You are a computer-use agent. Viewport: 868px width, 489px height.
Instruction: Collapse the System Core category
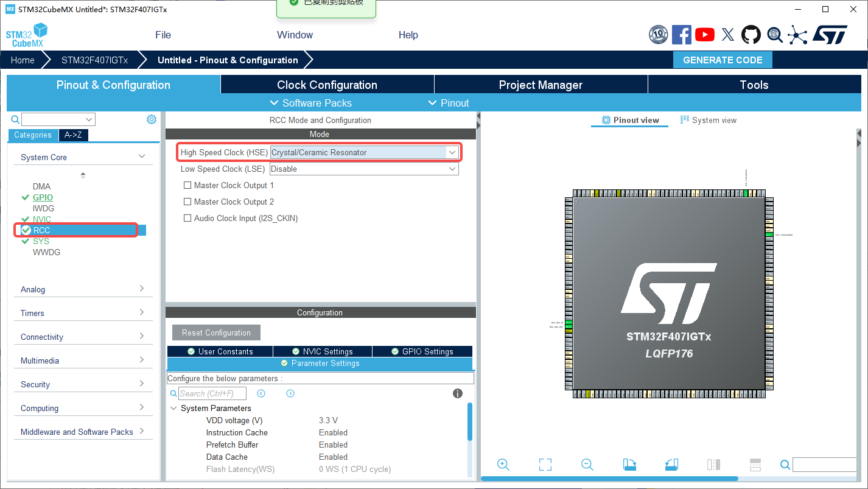[142, 156]
